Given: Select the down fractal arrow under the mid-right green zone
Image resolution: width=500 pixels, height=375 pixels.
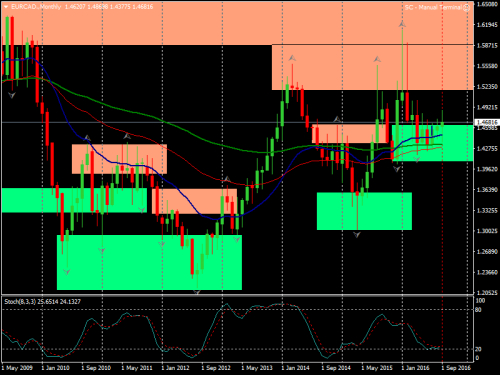Looking at the screenshot, I should pos(357,235).
